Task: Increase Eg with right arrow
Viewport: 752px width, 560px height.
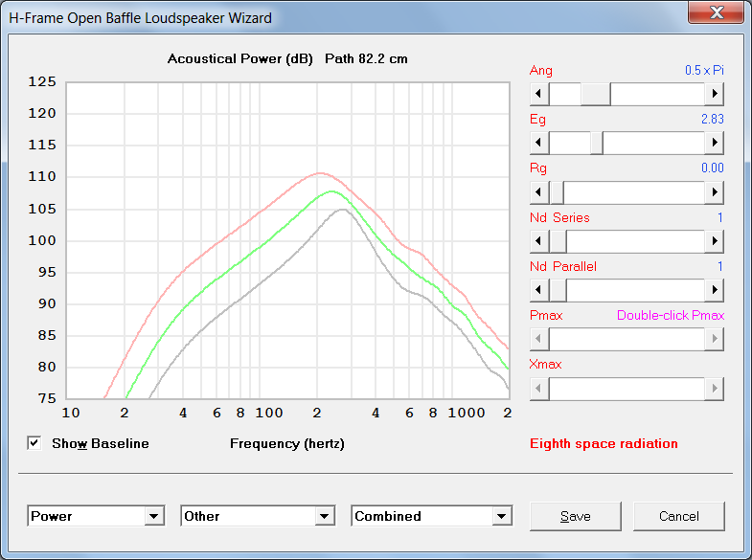Action: pyautogui.click(x=714, y=143)
